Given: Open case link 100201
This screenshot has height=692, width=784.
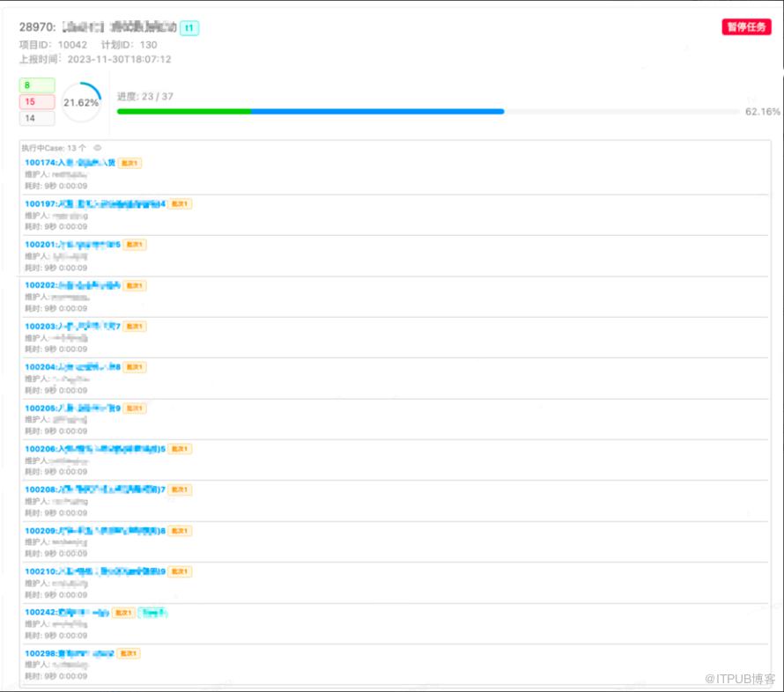Looking at the screenshot, I should coord(72,245).
